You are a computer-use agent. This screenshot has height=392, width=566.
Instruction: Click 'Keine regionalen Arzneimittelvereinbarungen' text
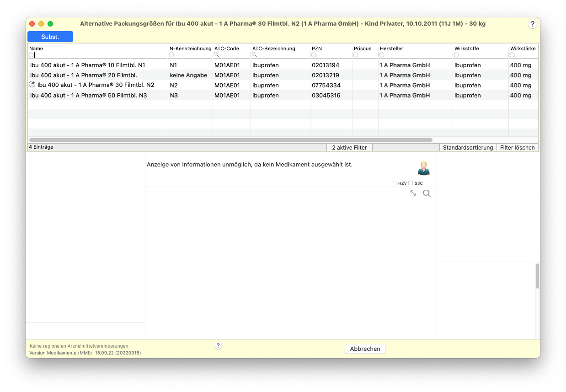[79, 346]
